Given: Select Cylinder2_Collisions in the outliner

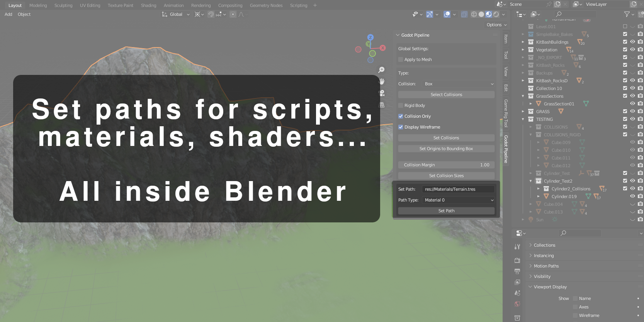Looking at the screenshot, I should [x=571, y=189].
